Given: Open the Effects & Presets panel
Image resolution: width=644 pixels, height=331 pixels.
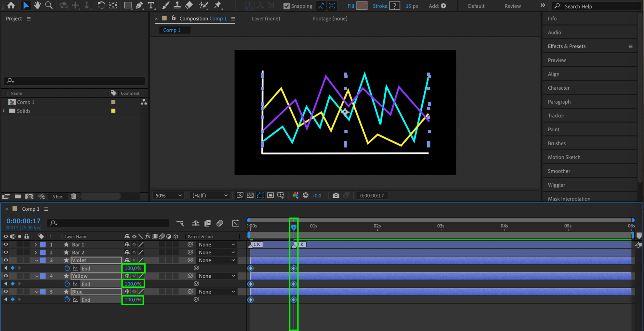Looking at the screenshot, I should point(566,46).
